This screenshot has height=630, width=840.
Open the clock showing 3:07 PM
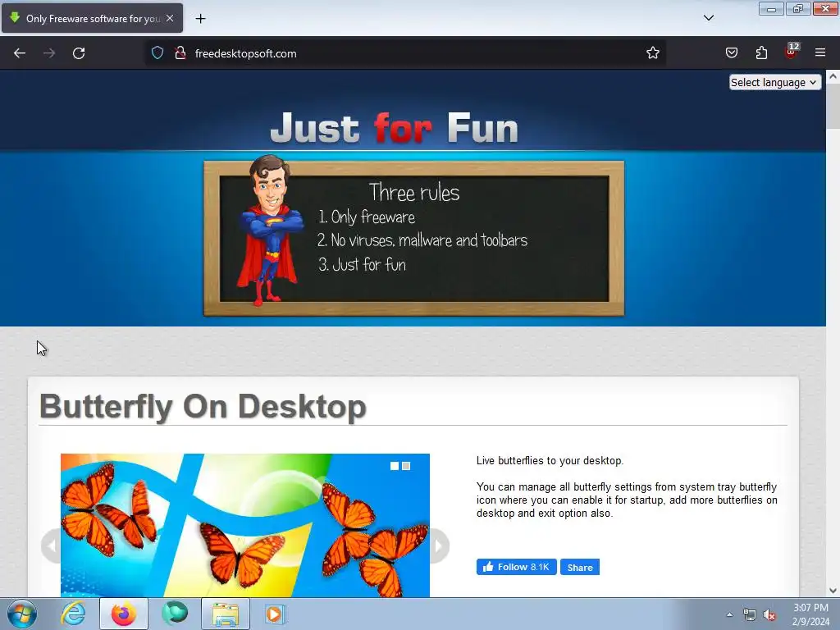[810, 614]
